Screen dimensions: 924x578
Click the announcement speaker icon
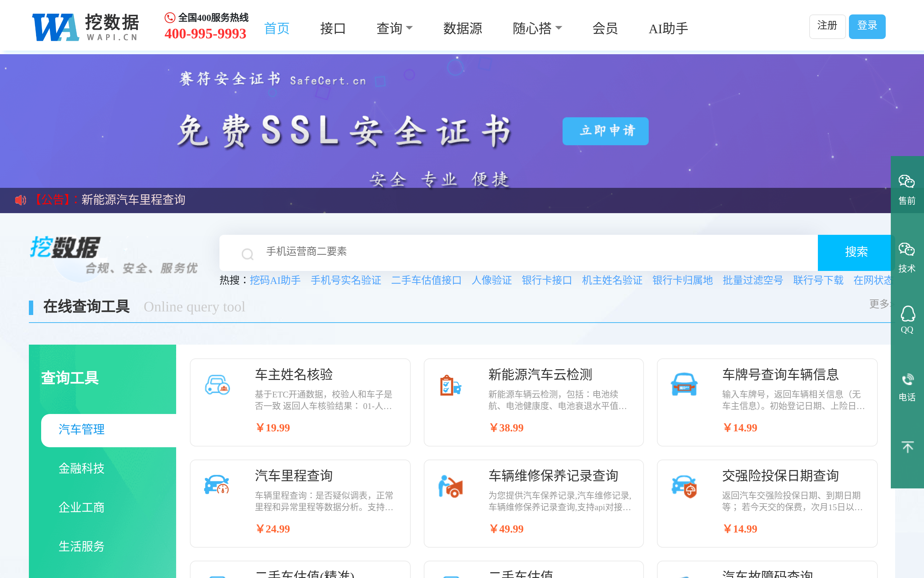[x=20, y=200]
